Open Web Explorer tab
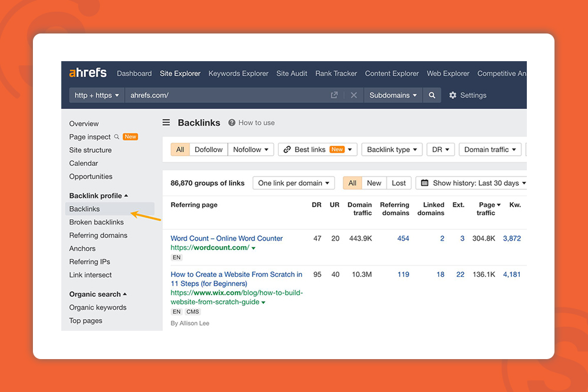 [448, 73]
